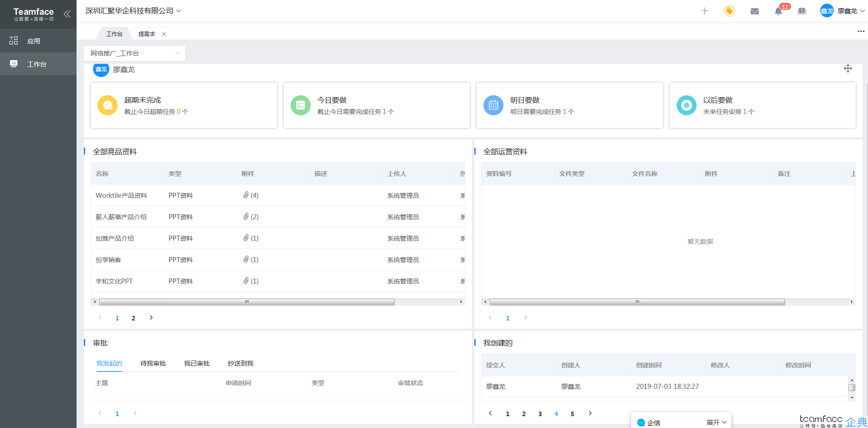Click the 超期未完成 yellow clock icon
Image resolution: width=868 pixels, height=428 pixels.
coord(108,105)
